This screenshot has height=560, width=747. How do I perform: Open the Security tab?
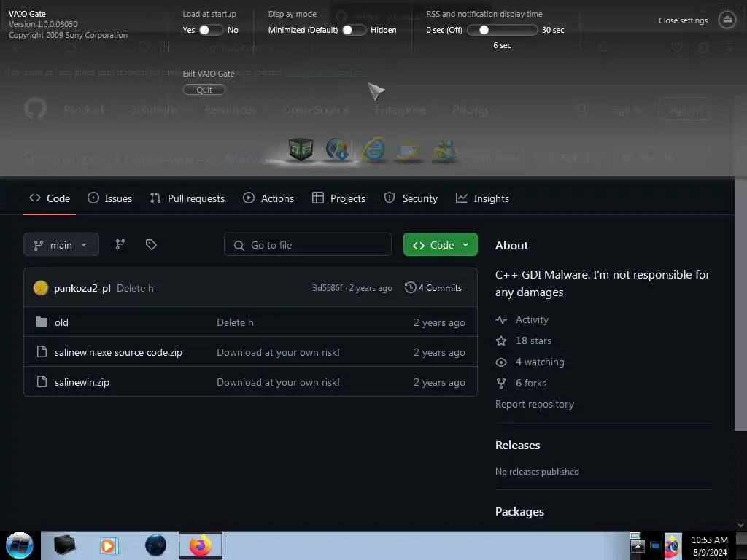[411, 198]
